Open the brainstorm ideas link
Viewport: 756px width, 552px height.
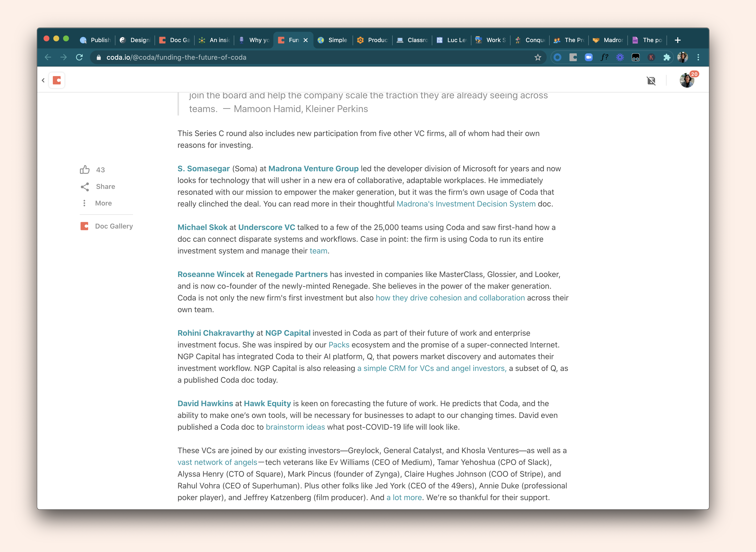click(295, 427)
